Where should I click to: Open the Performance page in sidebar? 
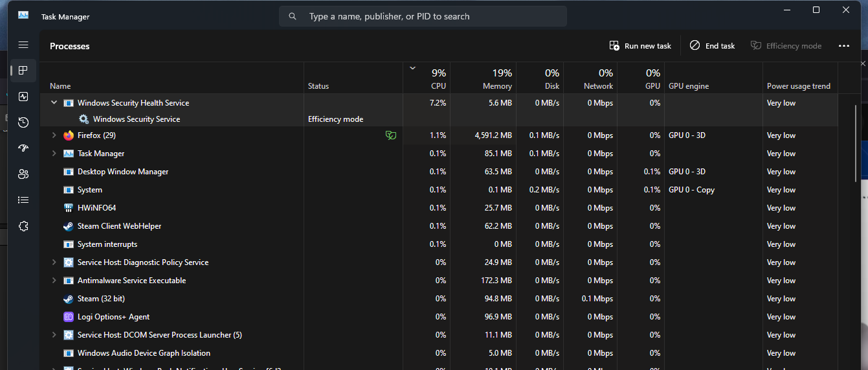tap(23, 97)
